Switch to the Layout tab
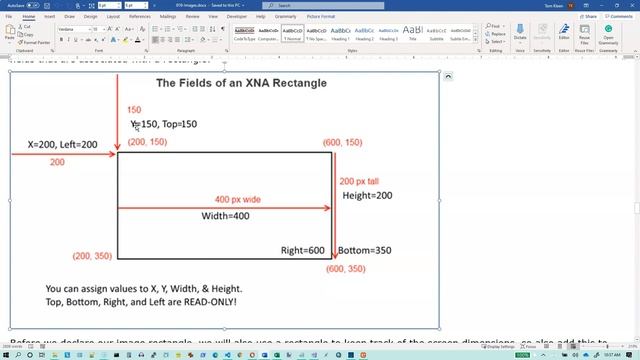The width and height of the screenshot is (640, 360). tap(113, 16)
